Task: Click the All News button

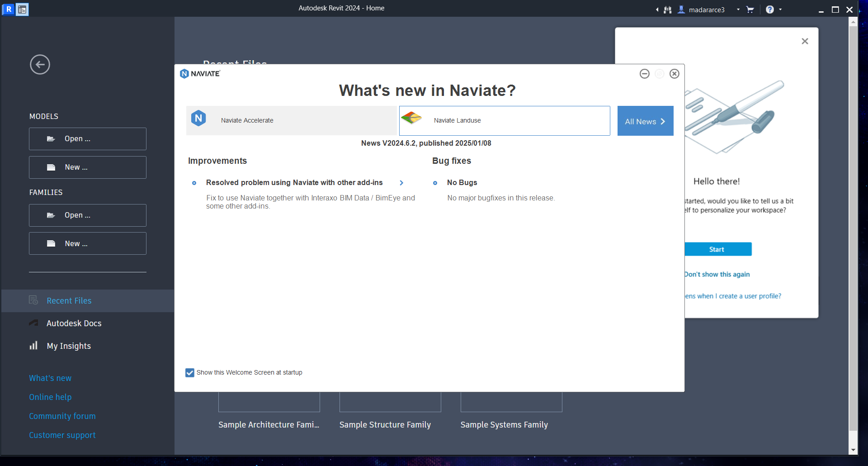Action: tap(645, 121)
